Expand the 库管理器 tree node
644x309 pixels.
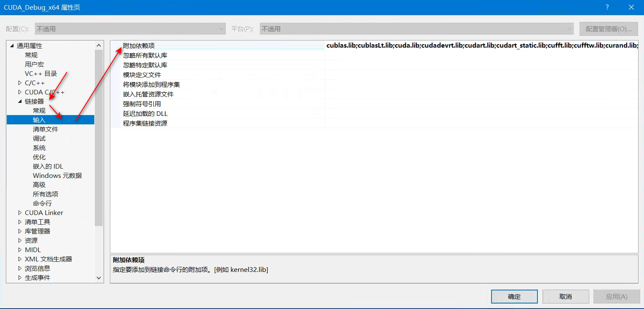tap(19, 231)
